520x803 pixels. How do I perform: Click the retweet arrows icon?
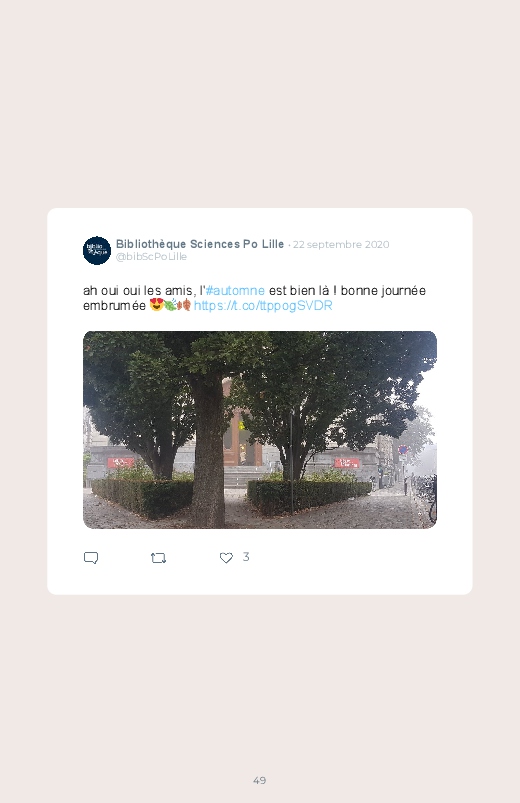point(158,558)
